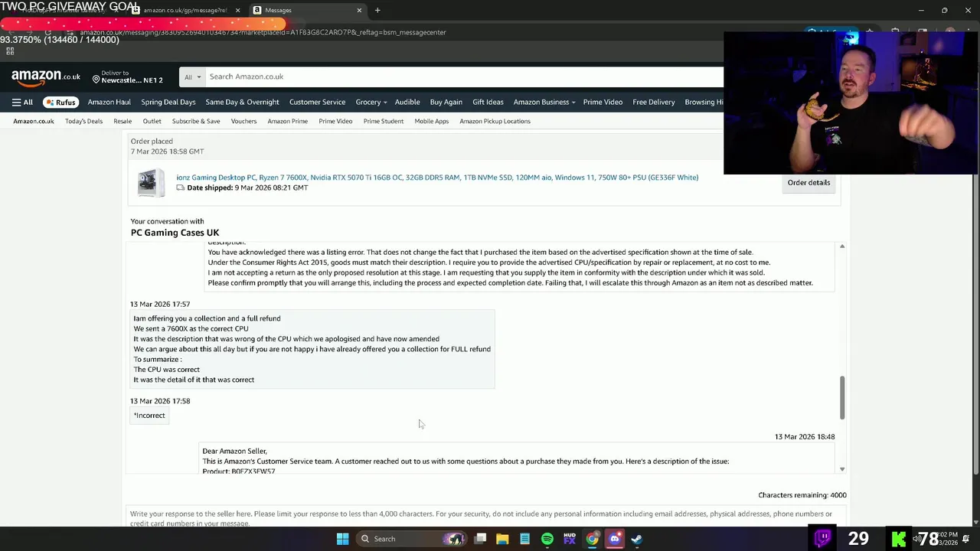This screenshot has height=551, width=980.
Task: Close the amazon.co.uk/gp/message tab
Action: click(237, 10)
